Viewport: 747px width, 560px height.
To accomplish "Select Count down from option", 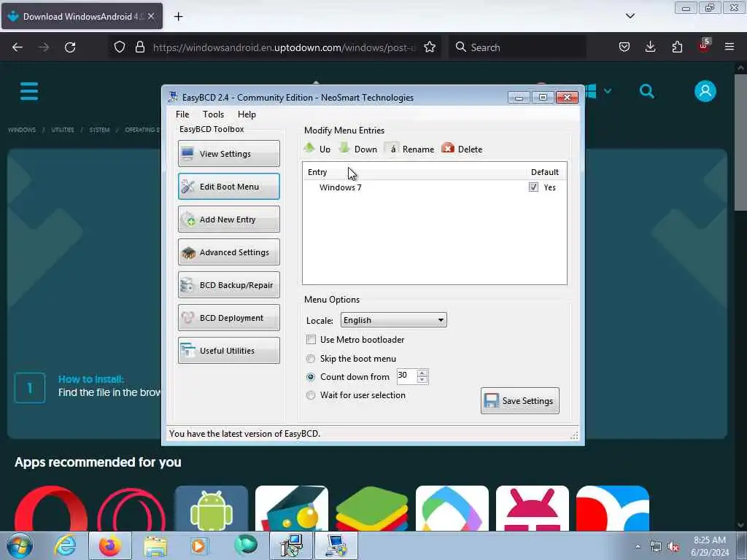I will [x=311, y=377].
